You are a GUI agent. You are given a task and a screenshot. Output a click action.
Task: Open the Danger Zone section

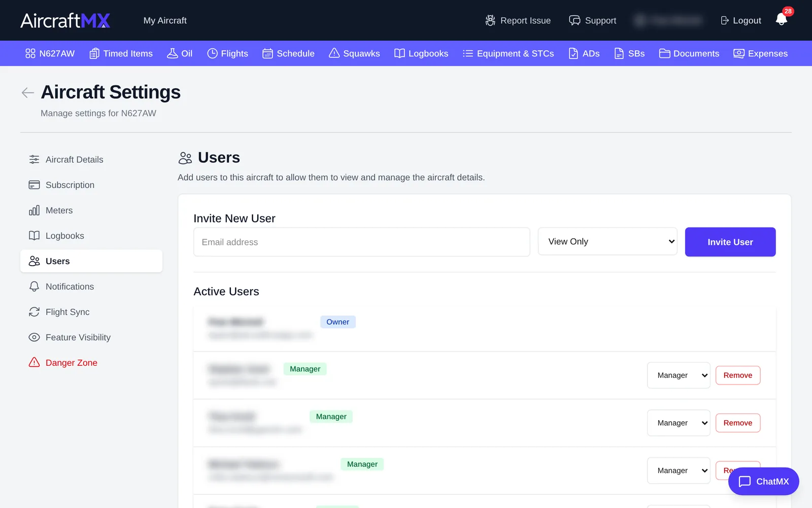point(91,363)
